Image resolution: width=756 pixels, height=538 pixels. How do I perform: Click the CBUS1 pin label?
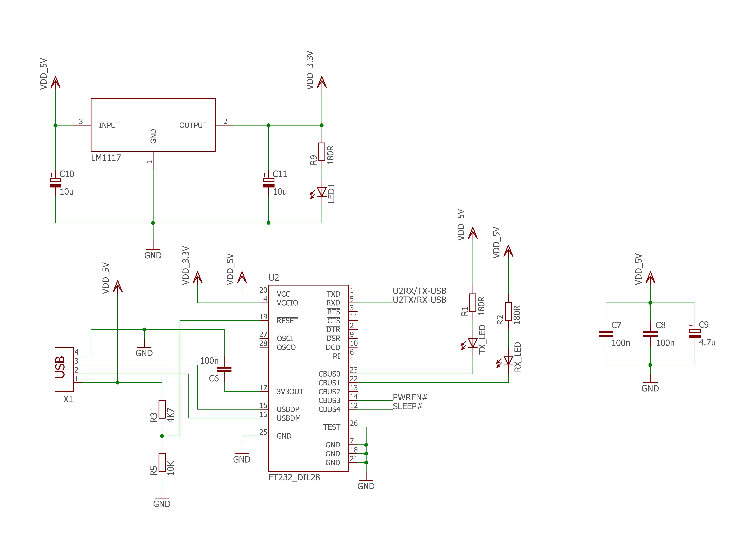[x=329, y=383]
